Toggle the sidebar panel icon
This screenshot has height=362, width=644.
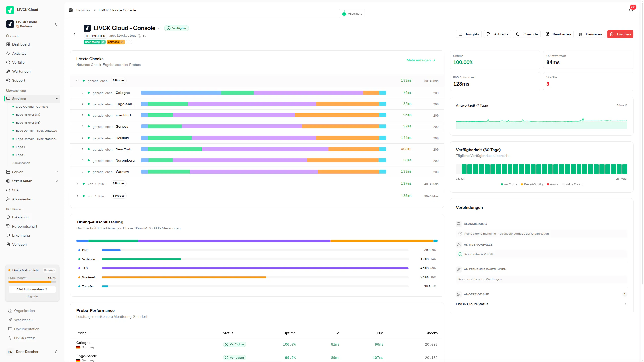[x=71, y=10]
